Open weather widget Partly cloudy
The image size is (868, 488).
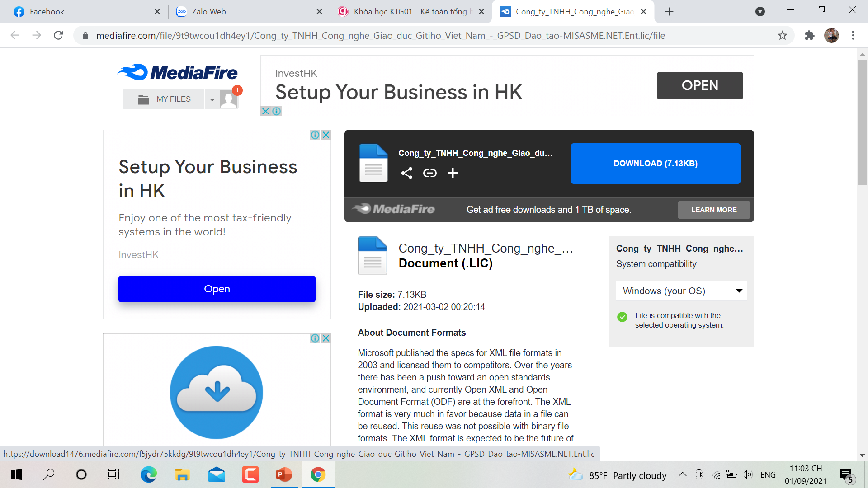tap(618, 475)
